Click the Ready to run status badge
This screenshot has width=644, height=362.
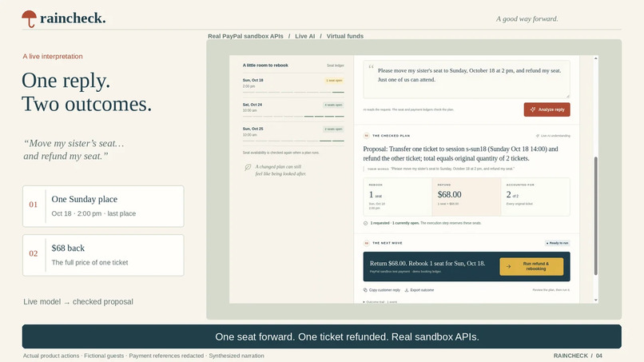coord(558,243)
